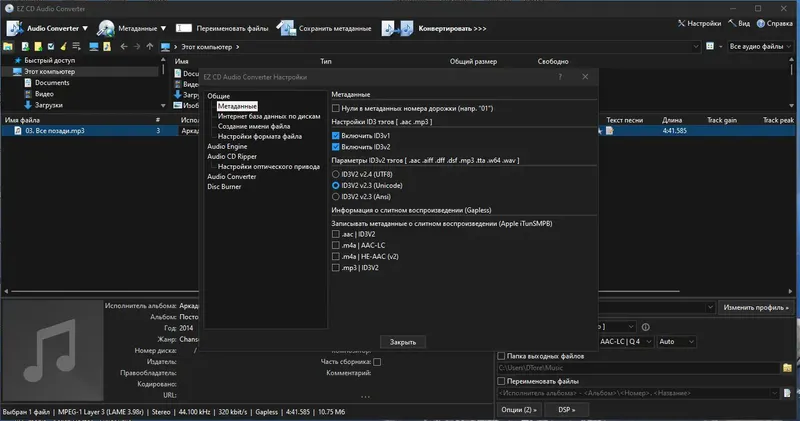Open the Все аудио файлы filter dropdown
The width and height of the screenshot is (800, 421).
click(x=789, y=46)
